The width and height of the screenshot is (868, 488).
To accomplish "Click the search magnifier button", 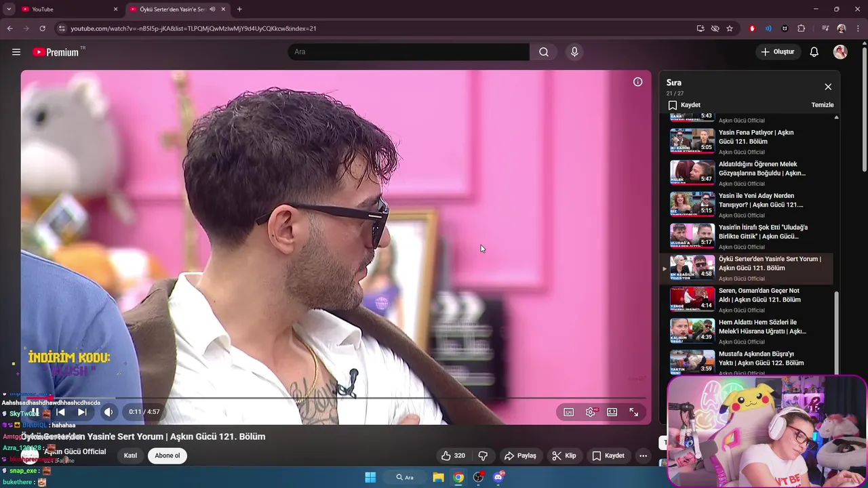I will pos(544,52).
